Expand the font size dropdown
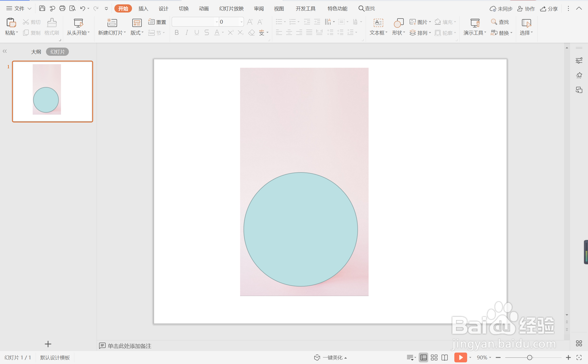588x364 pixels. coord(241,22)
